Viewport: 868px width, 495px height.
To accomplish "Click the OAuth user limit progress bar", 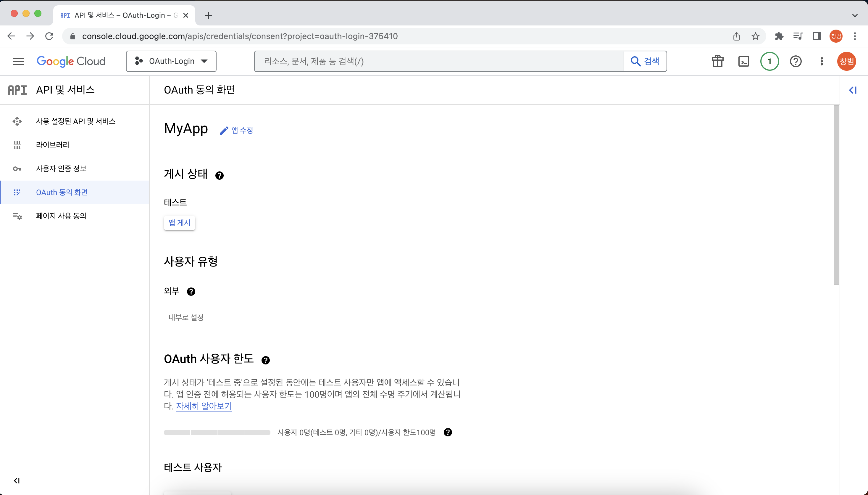I will tap(217, 433).
